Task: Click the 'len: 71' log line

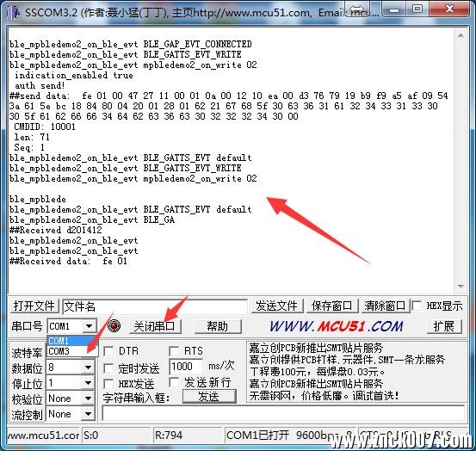Action: coord(32,137)
